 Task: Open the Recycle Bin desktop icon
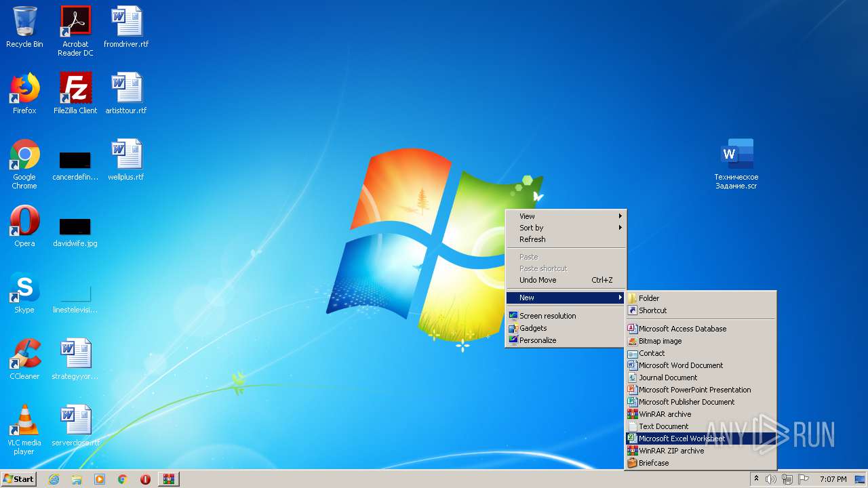(x=24, y=27)
